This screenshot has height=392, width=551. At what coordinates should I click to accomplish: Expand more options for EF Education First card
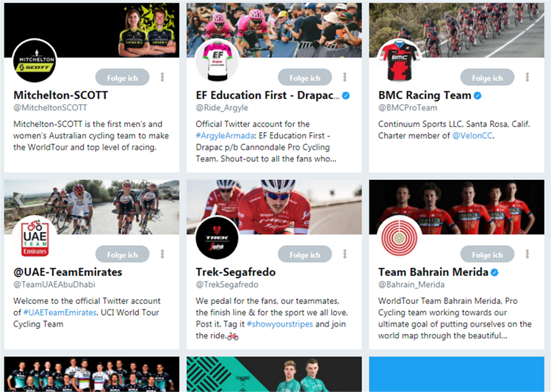coord(345,77)
